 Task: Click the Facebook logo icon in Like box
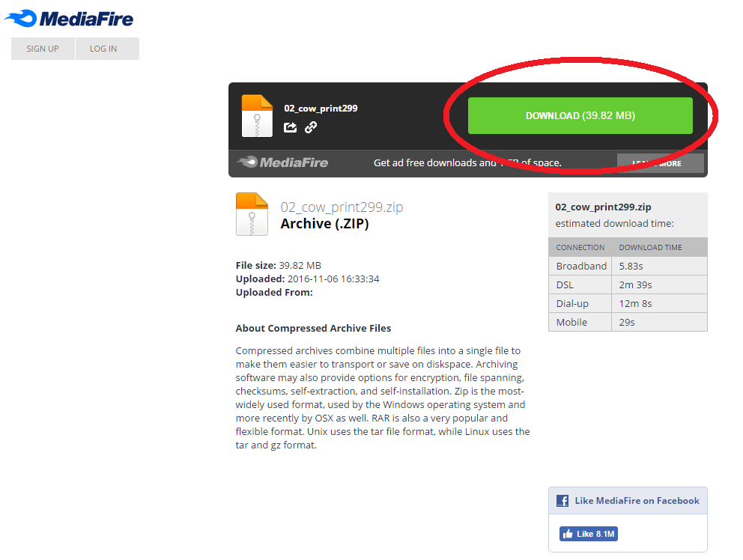pos(562,501)
